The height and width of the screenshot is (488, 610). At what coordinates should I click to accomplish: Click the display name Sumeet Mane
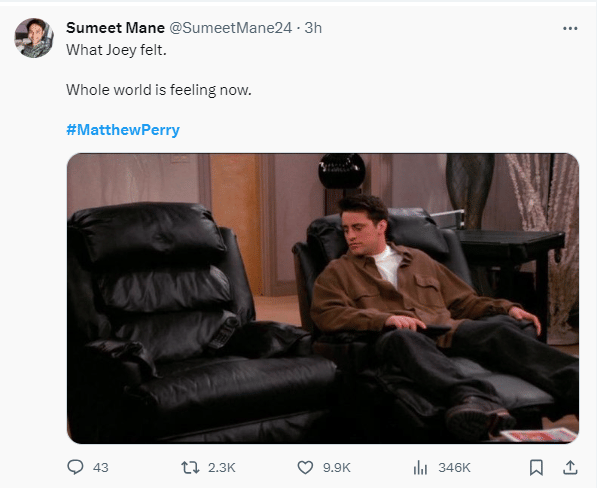point(115,28)
